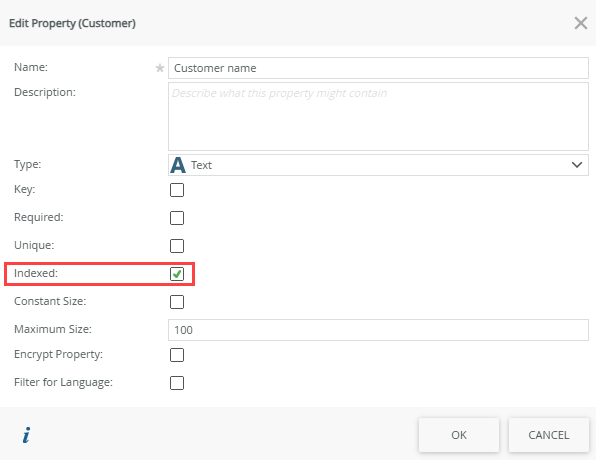Image resolution: width=596 pixels, height=460 pixels.
Task: Click the blue info icon
Action: tap(26, 435)
